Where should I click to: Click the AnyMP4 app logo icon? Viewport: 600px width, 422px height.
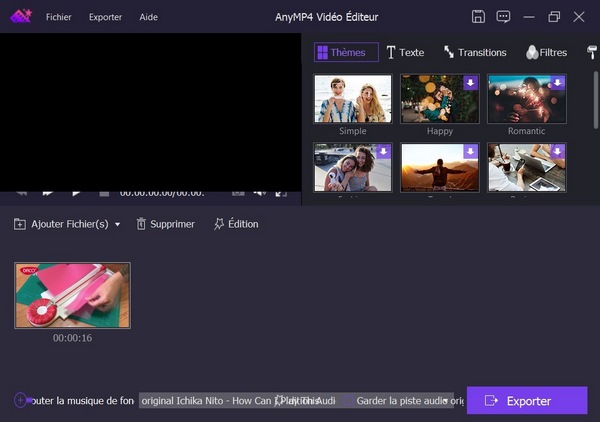click(x=21, y=16)
